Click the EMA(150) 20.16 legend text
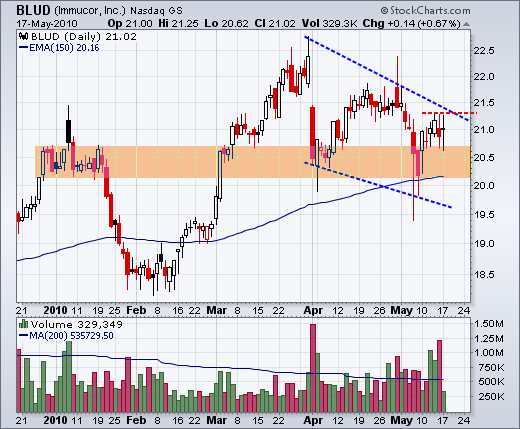 (64, 48)
